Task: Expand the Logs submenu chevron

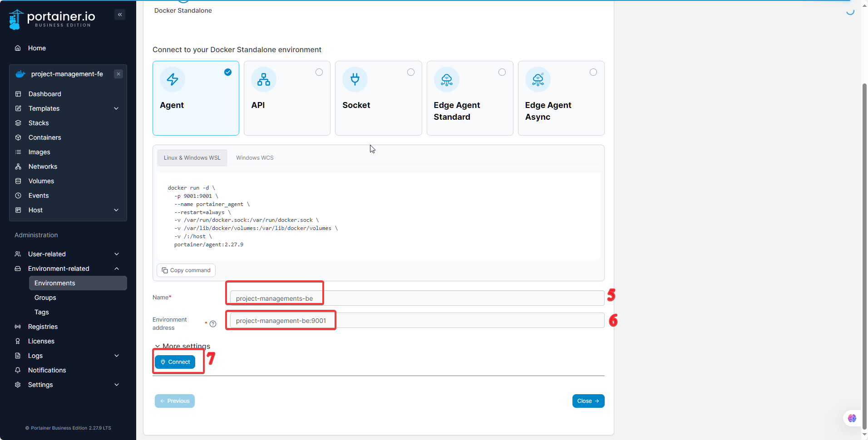Action: coord(117,356)
